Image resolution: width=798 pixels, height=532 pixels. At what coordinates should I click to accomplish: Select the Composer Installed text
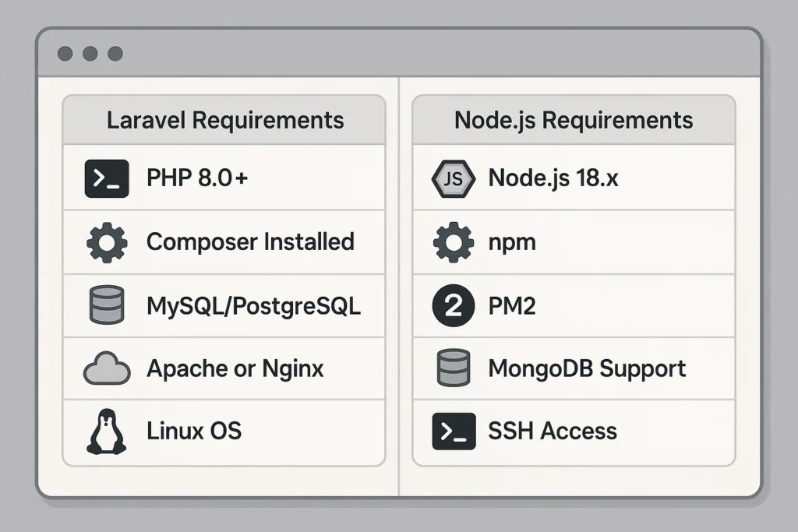(x=250, y=241)
